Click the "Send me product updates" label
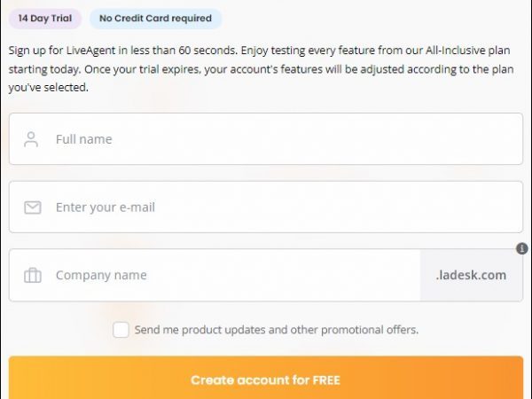The image size is (532, 399). pyautogui.click(x=277, y=330)
